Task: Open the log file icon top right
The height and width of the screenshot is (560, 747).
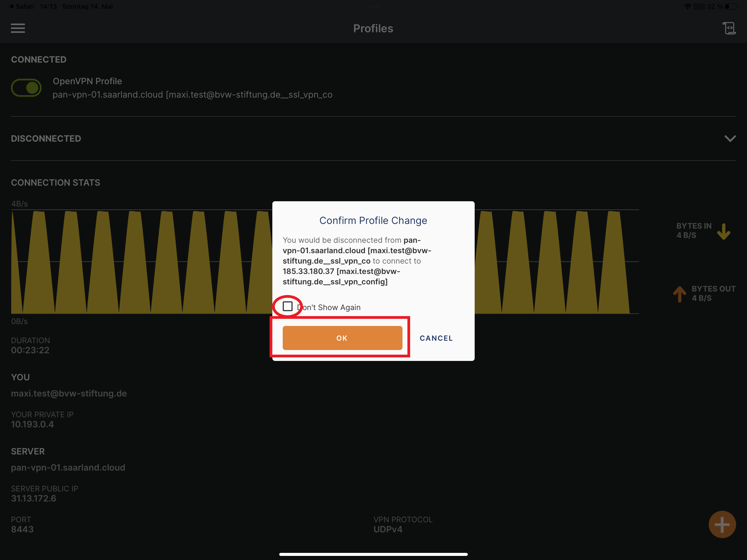Action: (729, 28)
